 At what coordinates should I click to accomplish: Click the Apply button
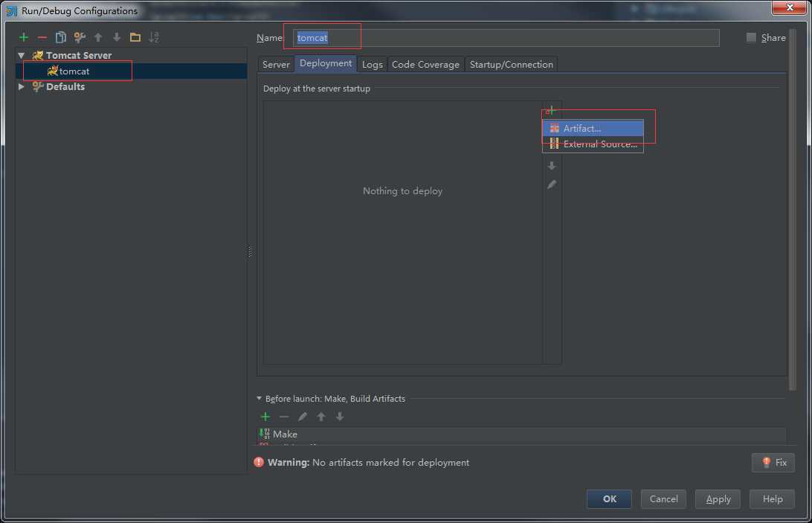tap(718, 498)
